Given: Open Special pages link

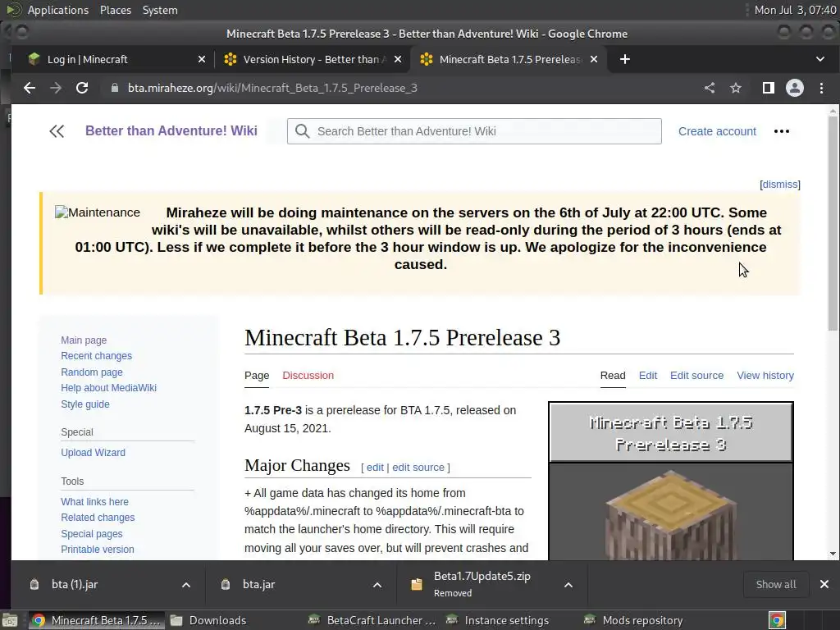Looking at the screenshot, I should pyautogui.click(x=92, y=533).
